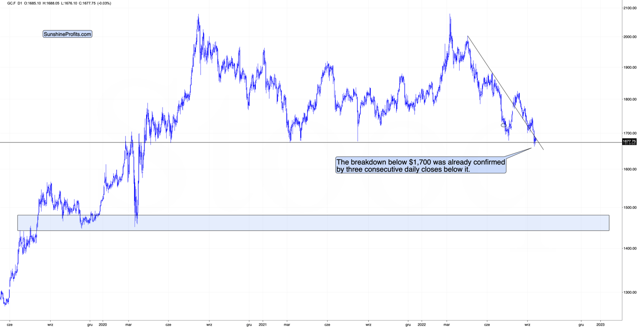Viewport: 644px width, 328px height.
Task: Click the 1900.00 price axis label
Action: pyautogui.click(x=631, y=68)
